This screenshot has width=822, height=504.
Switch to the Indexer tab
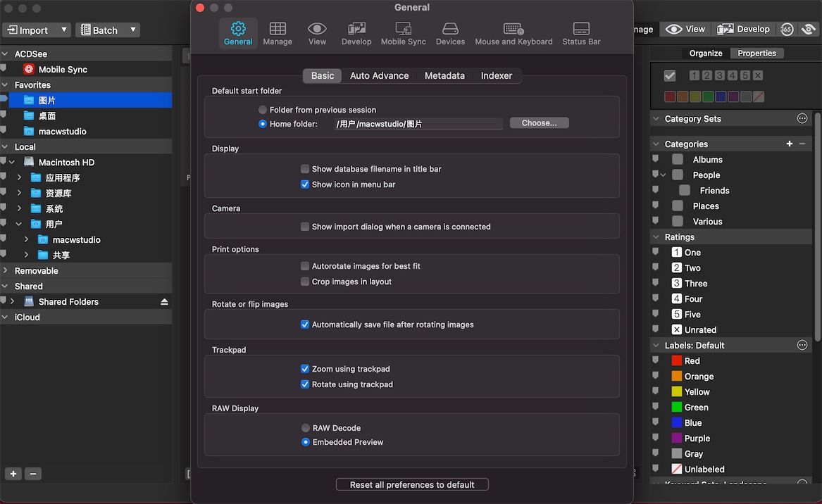497,75
